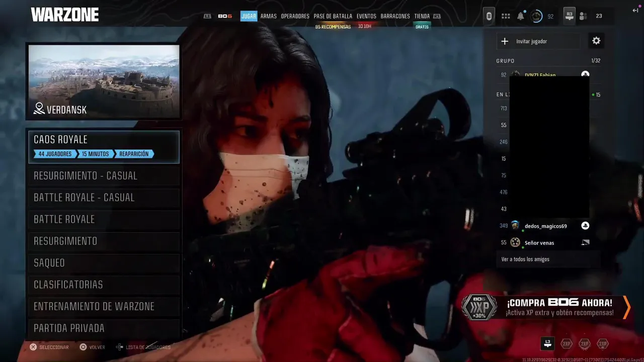Click the REAPARICIÓN tag
This screenshot has width=644, height=362.
point(134,154)
